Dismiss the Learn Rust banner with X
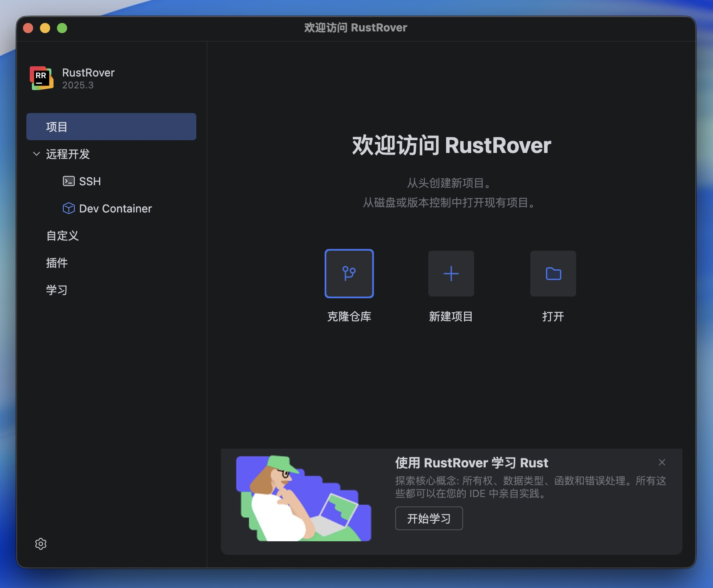713x588 pixels. [662, 462]
